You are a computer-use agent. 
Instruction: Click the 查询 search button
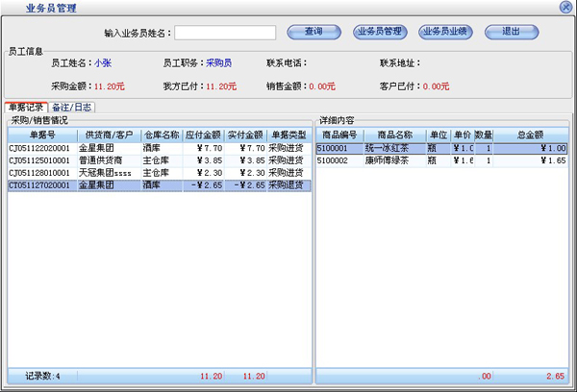(313, 32)
